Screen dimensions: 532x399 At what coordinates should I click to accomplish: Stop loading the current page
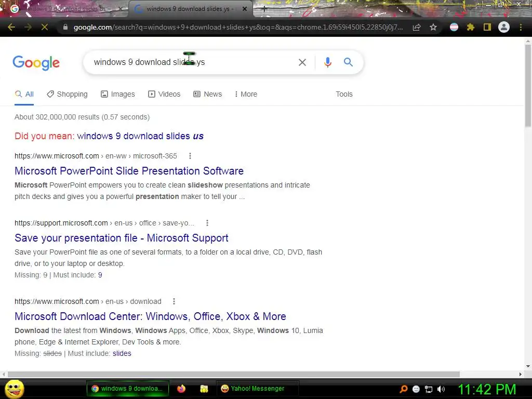pos(45,27)
